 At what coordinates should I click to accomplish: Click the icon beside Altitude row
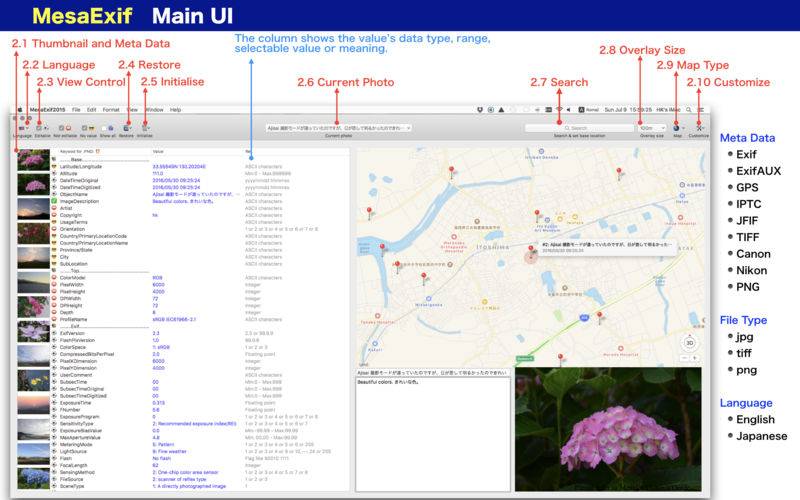pos(54,173)
